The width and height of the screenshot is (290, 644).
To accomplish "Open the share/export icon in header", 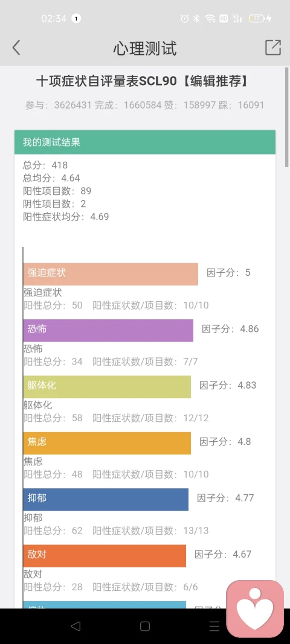I will click(272, 48).
